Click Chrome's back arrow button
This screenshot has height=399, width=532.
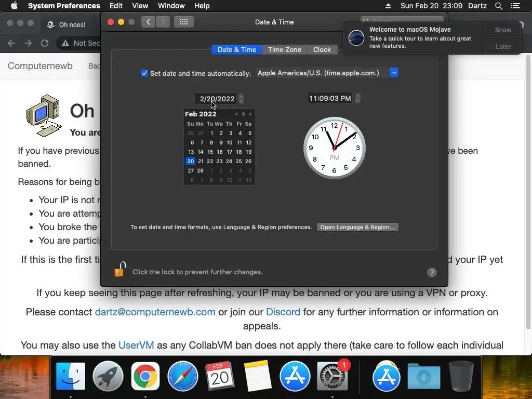click(11, 43)
